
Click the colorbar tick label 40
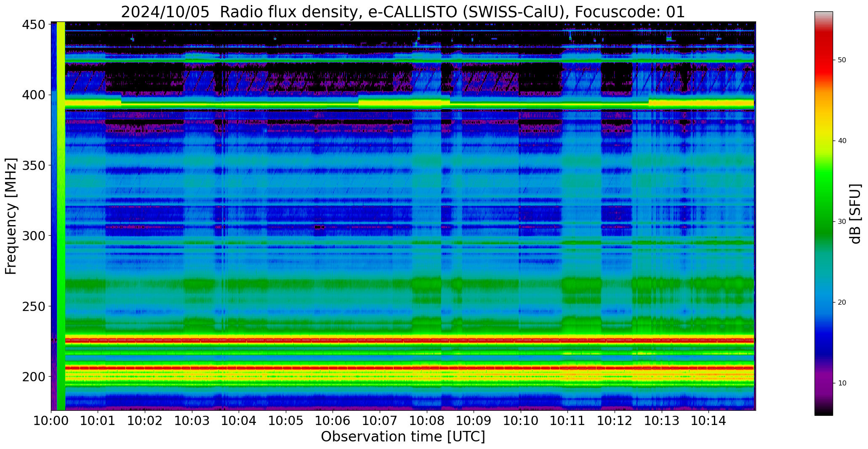(842, 141)
